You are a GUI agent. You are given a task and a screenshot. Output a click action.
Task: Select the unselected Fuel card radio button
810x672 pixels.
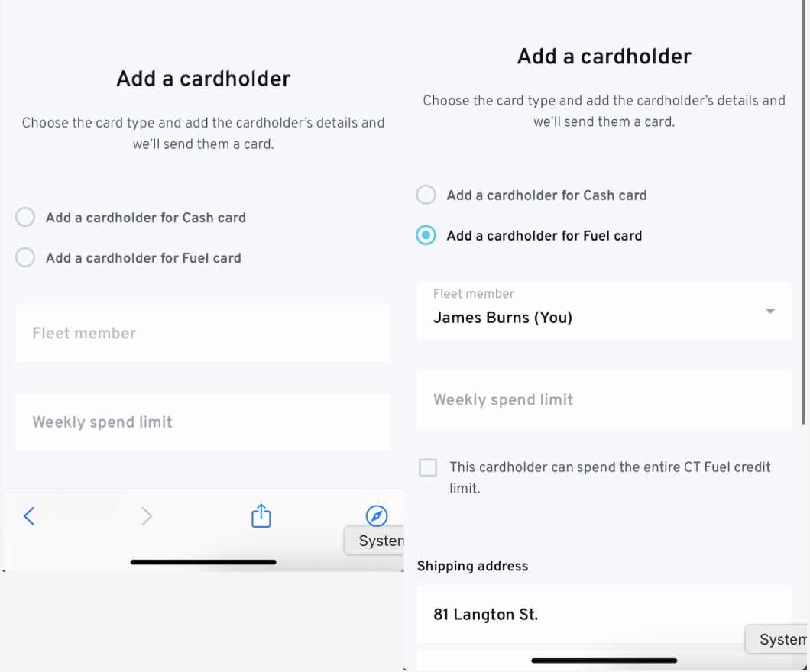[25, 257]
